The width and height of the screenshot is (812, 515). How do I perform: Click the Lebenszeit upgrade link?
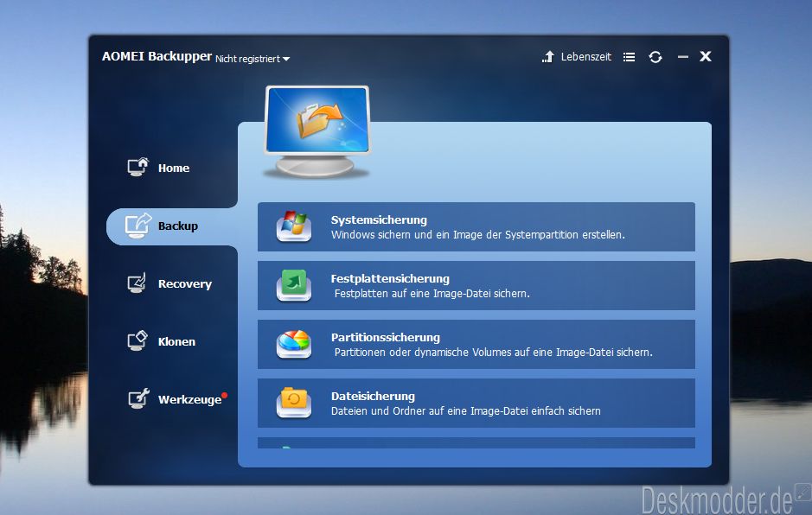tap(585, 57)
